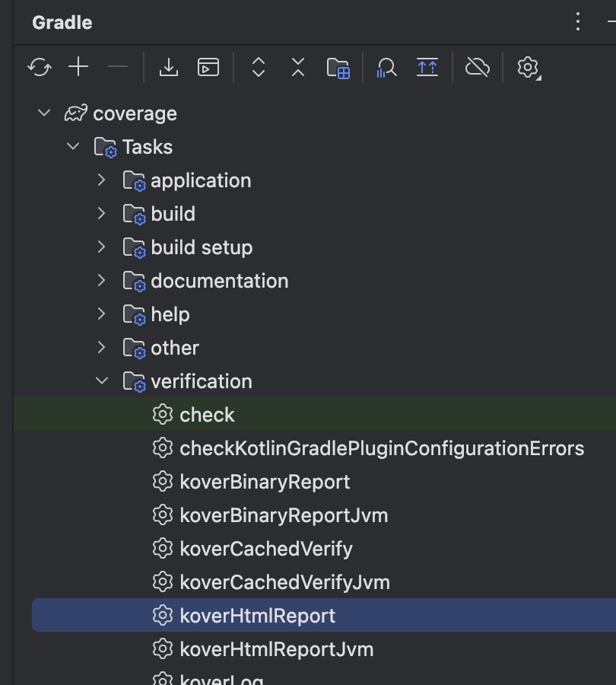The image size is (616, 685).
Task: Click gear icon beside koverHtmlReport
Action: point(163,616)
